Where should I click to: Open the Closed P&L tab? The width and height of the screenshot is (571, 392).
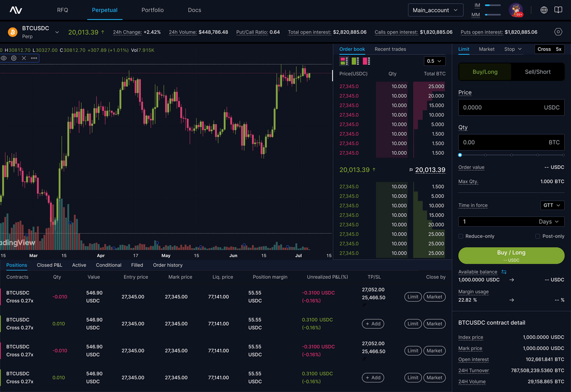tap(49, 265)
